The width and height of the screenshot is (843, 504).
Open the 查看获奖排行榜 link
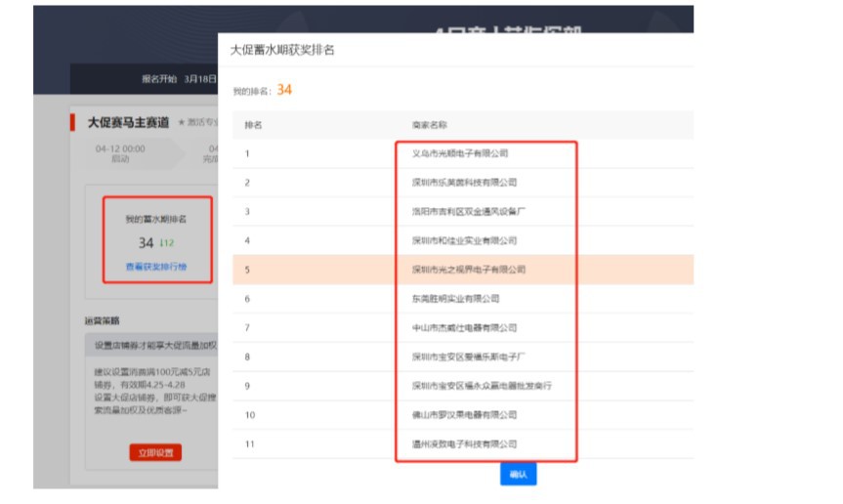point(155,267)
